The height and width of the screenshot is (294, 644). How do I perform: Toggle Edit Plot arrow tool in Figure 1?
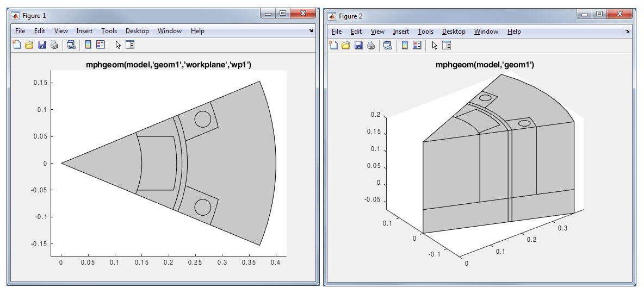(x=118, y=45)
